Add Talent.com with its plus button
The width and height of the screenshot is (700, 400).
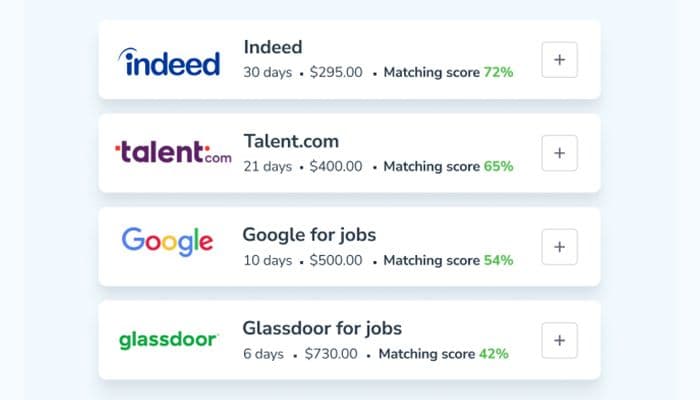(559, 153)
